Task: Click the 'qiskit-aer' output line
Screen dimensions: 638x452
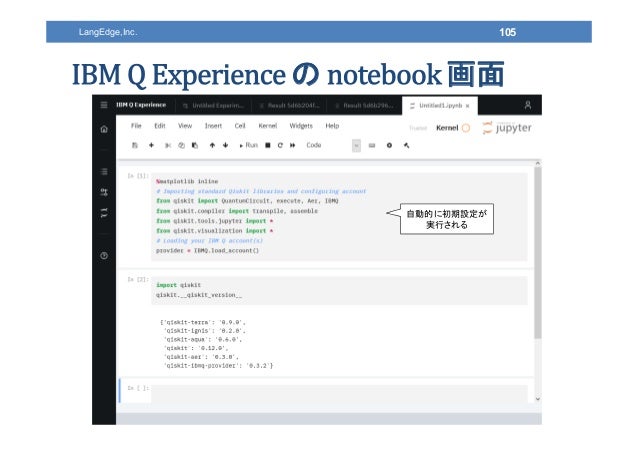Action: [201, 357]
